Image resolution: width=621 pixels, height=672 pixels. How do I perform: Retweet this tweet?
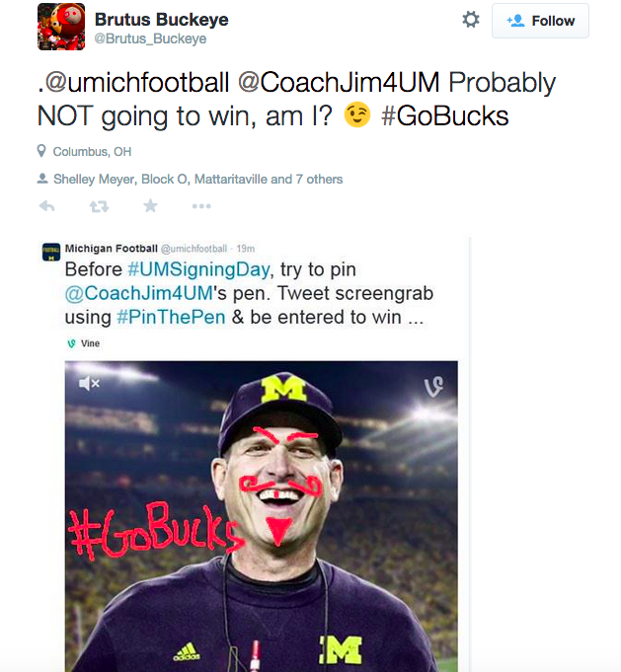[99, 206]
